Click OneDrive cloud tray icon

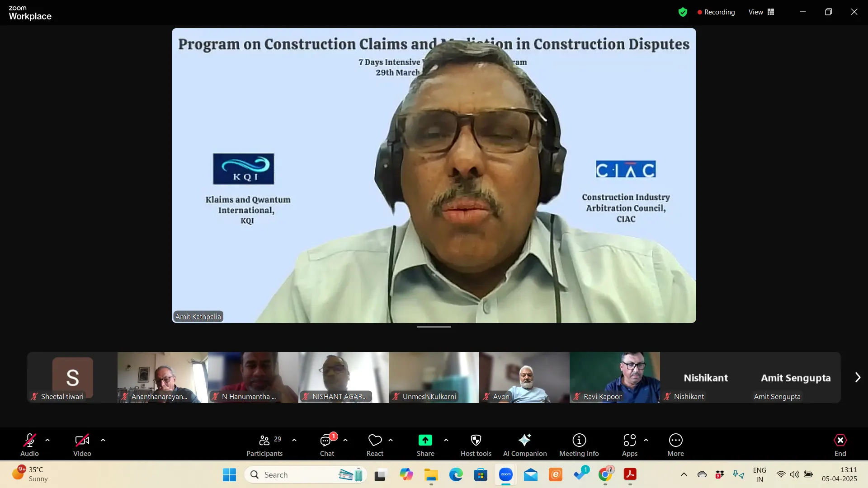click(x=702, y=474)
